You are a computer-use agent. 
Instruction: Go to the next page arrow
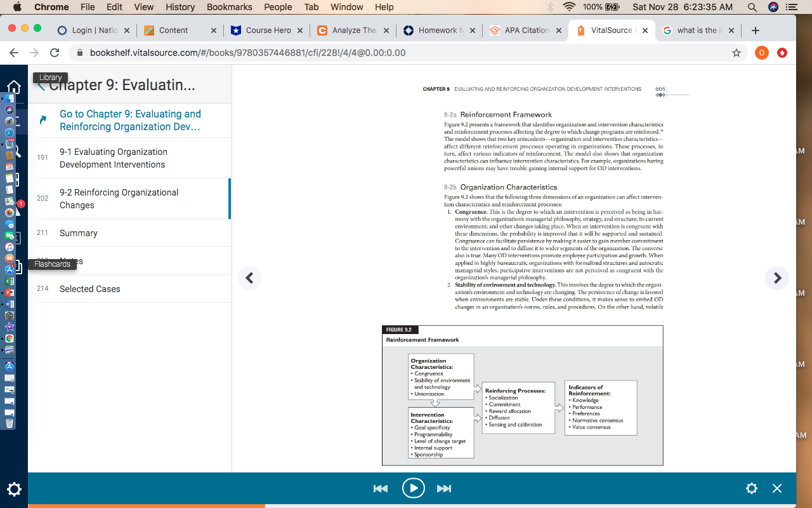(x=777, y=278)
